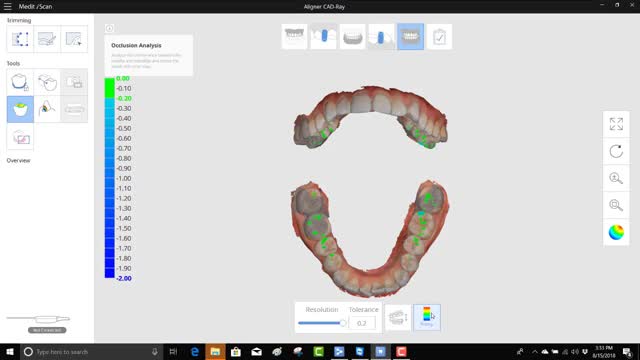Adjust the Resolution slider
The image size is (640, 360).
(x=322, y=323)
